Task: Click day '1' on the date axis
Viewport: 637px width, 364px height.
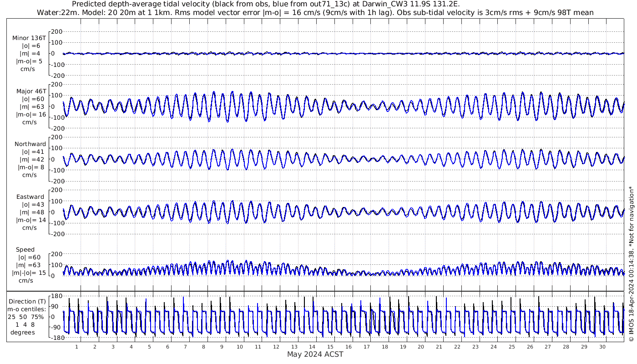Action: [76, 347]
